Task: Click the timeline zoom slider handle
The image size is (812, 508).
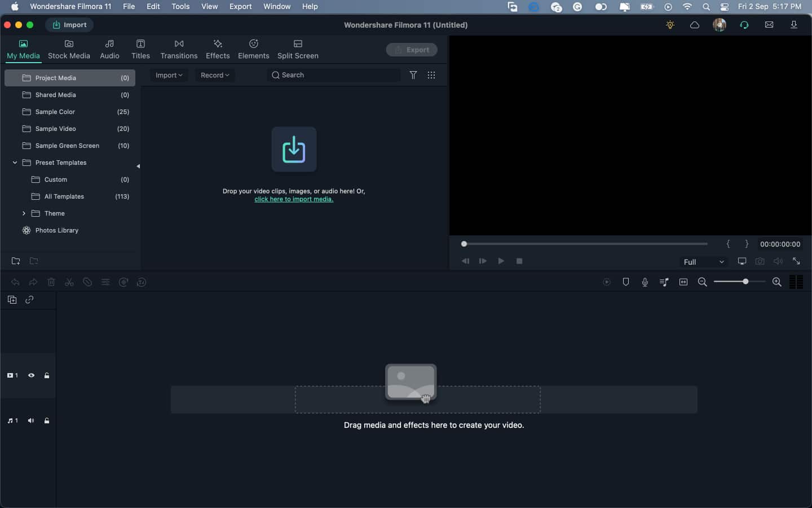Action: point(745,281)
